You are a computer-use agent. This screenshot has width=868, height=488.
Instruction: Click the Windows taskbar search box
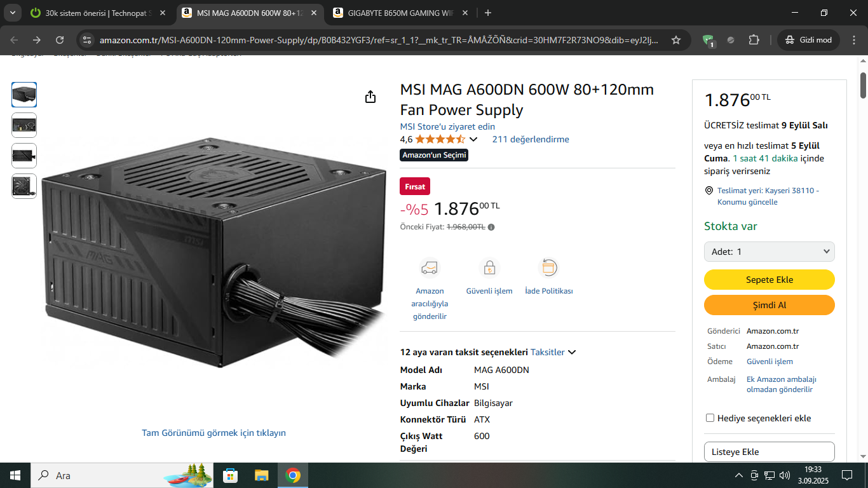(121, 475)
